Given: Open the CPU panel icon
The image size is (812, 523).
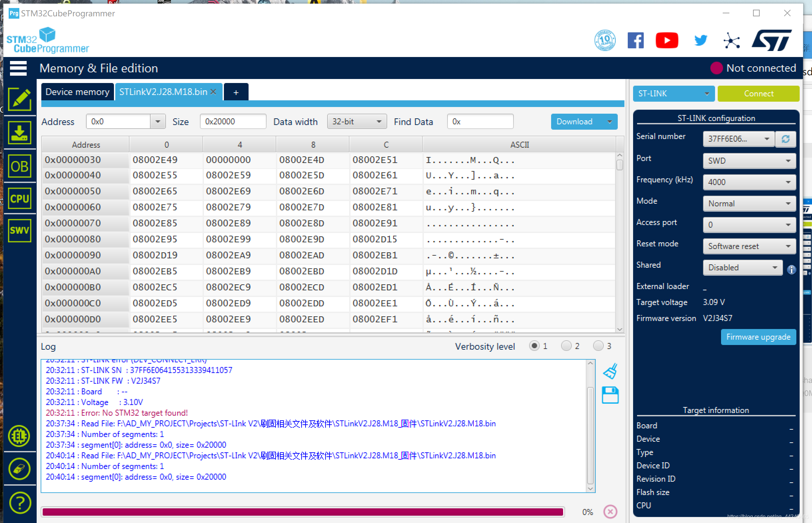Looking at the screenshot, I should coord(20,198).
